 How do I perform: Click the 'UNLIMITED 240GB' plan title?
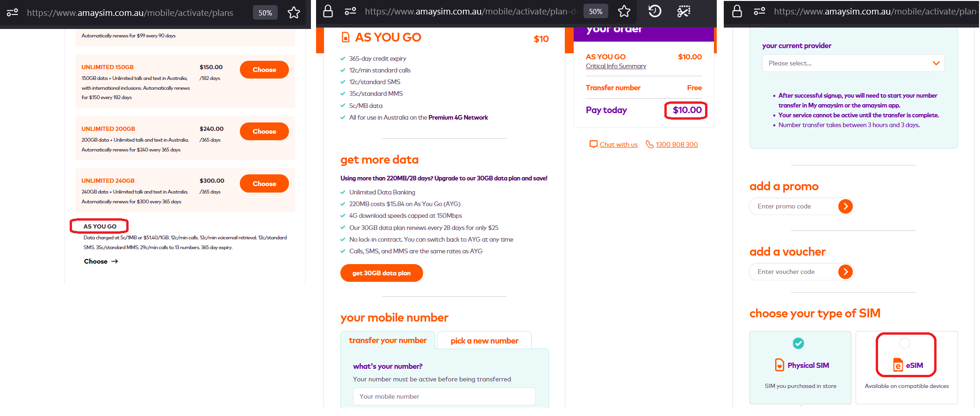108,181
